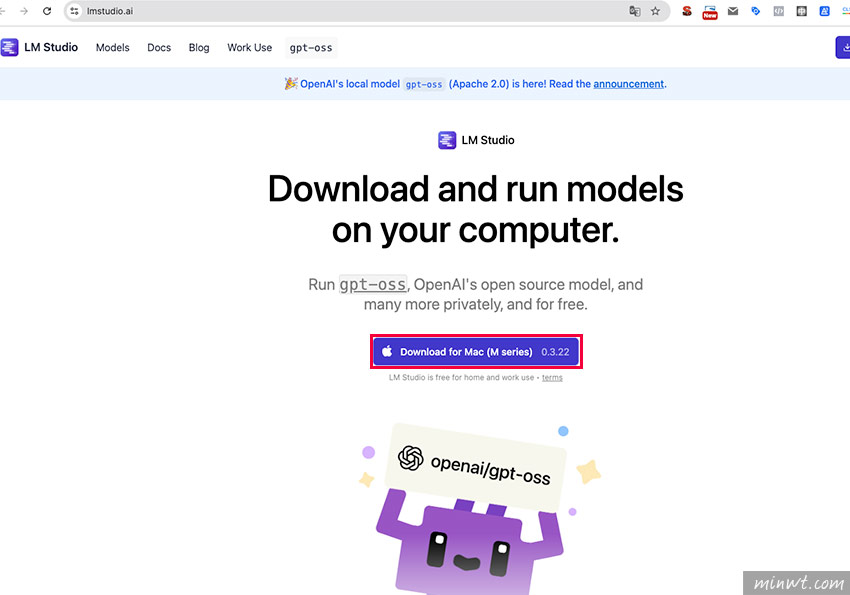
Task: Click the party popper emoji in banner
Action: coord(291,83)
